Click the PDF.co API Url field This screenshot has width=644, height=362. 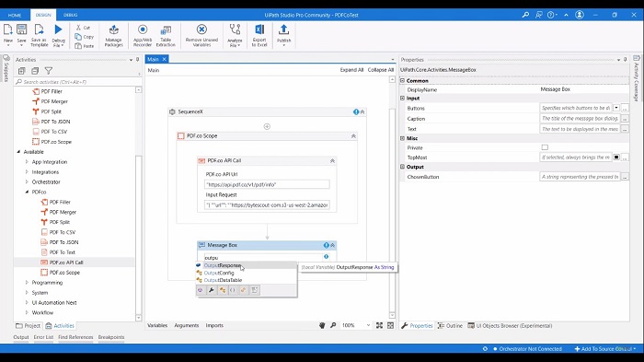267,185
